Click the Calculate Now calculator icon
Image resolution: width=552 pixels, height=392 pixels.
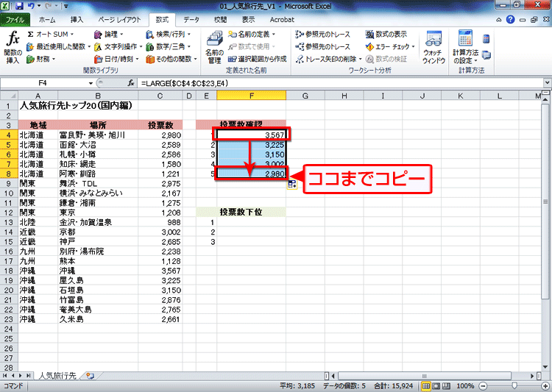point(486,39)
